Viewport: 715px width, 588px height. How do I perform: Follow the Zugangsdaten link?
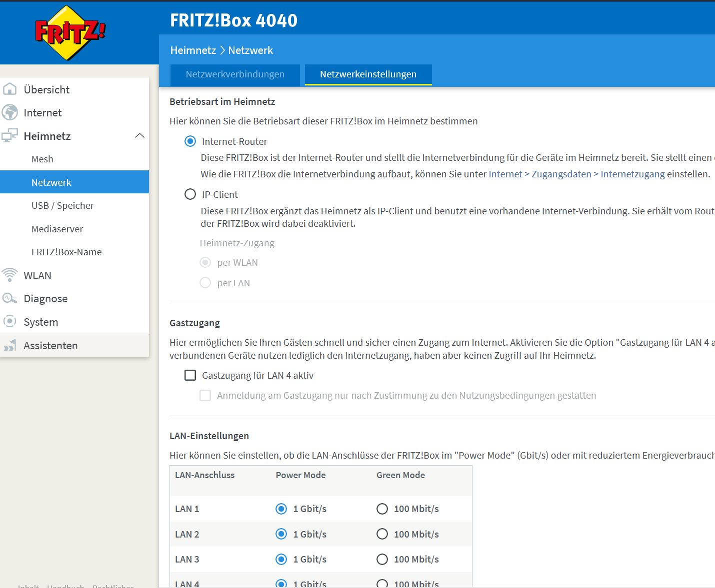pos(561,174)
